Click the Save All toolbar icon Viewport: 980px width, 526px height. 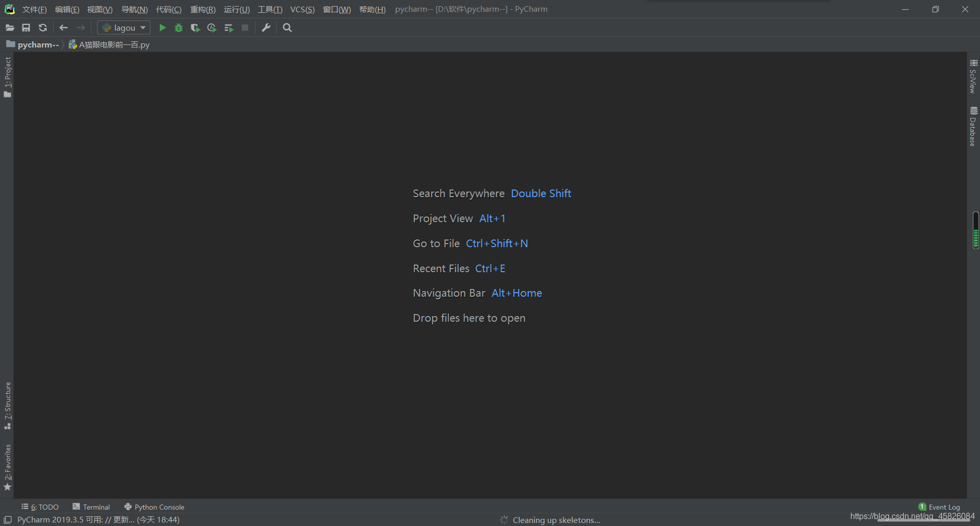point(26,28)
